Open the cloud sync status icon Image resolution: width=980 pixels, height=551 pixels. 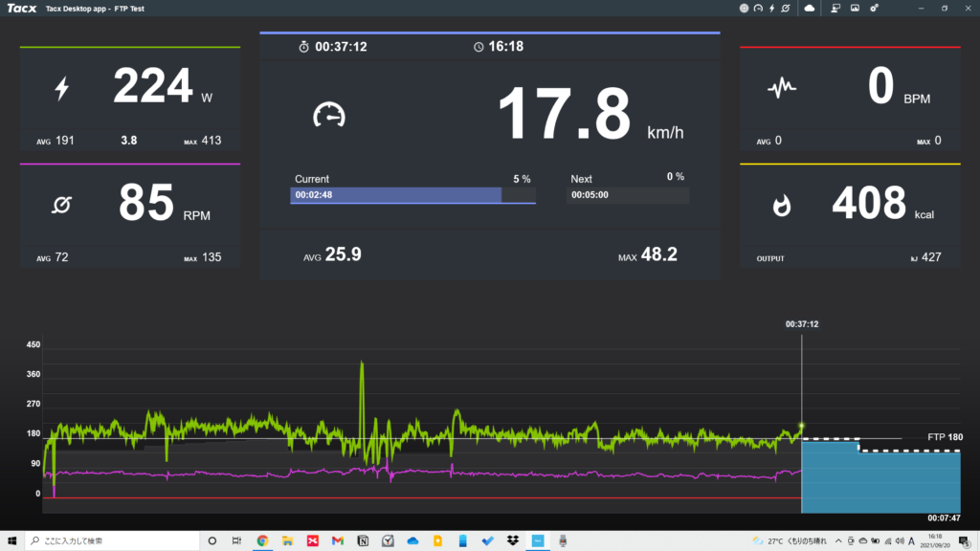click(810, 8)
